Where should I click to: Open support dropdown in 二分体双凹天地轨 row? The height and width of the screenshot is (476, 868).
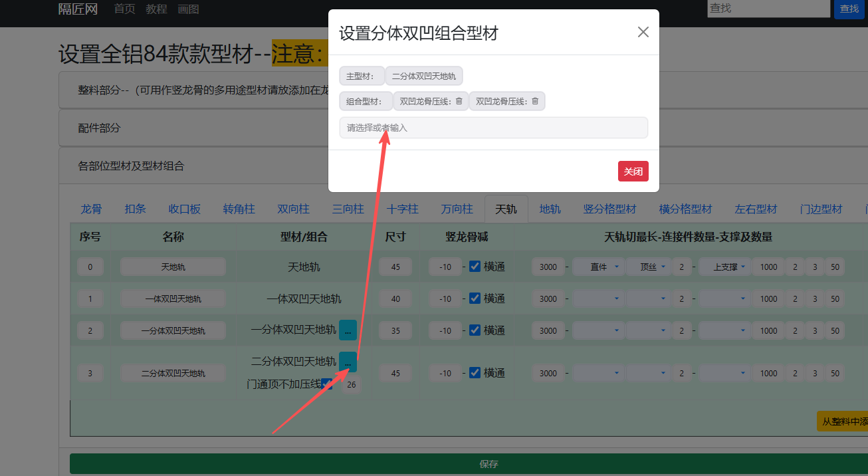click(724, 374)
